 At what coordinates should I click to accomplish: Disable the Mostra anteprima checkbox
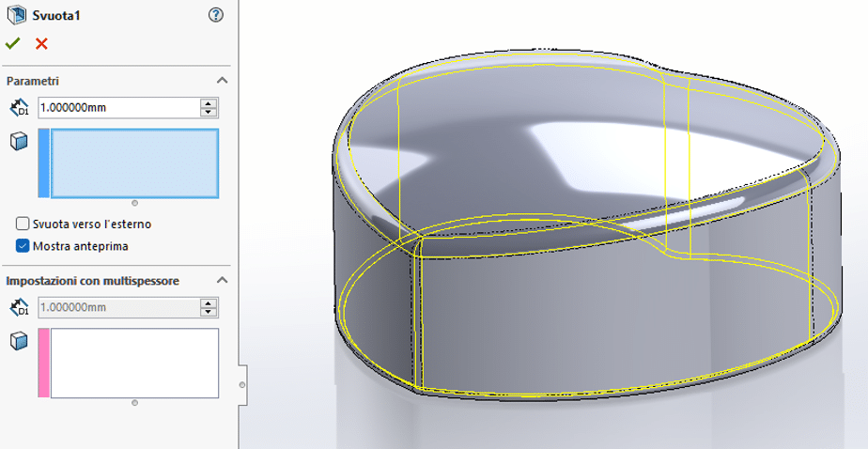(x=23, y=246)
